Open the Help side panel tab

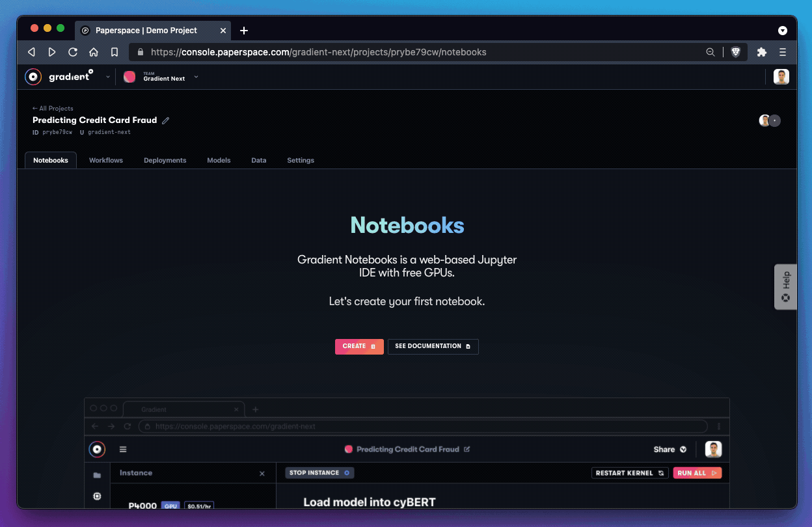(785, 287)
